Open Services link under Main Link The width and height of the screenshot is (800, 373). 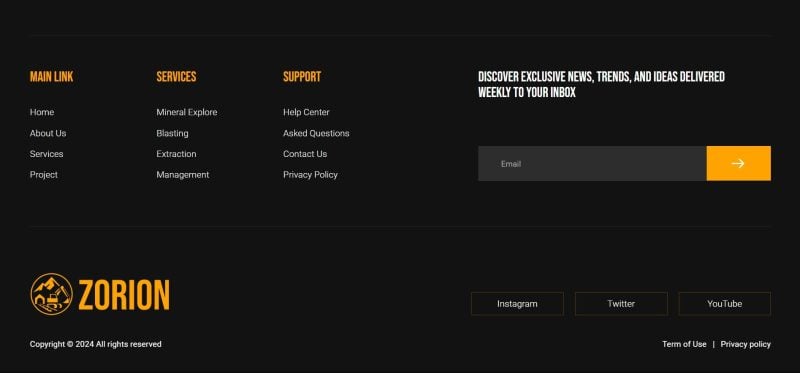(x=46, y=154)
